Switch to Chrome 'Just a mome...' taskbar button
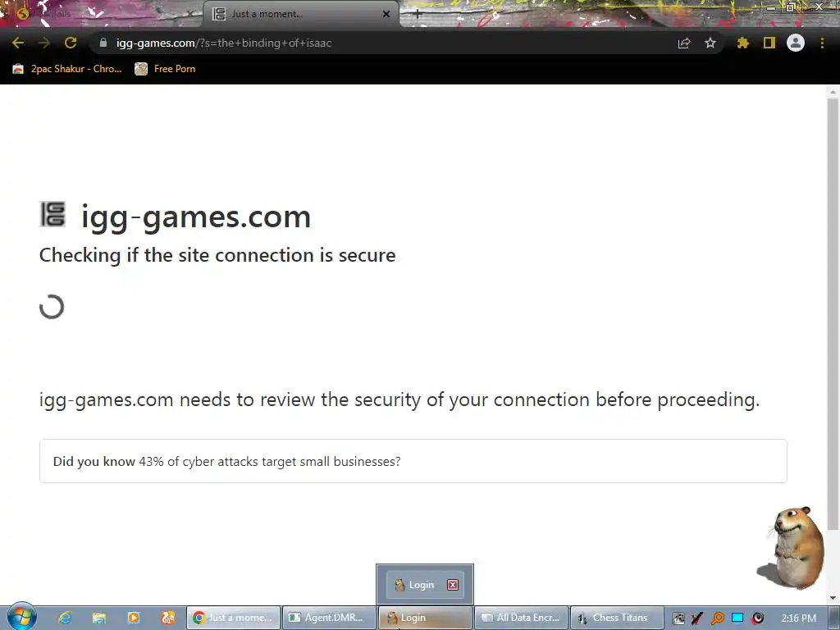The image size is (840, 630). (234, 618)
